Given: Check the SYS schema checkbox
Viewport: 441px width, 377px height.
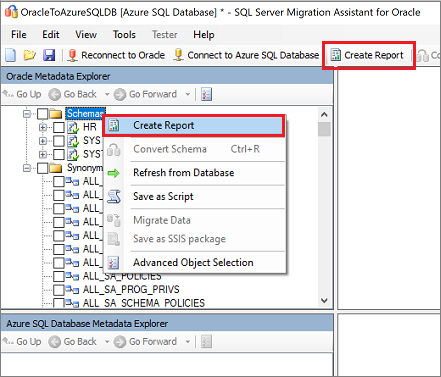Looking at the screenshot, I should [x=59, y=141].
